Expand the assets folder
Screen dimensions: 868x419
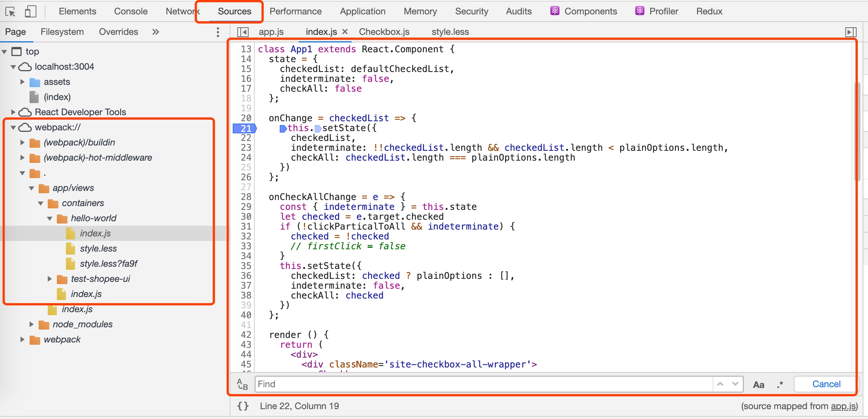[x=22, y=82]
